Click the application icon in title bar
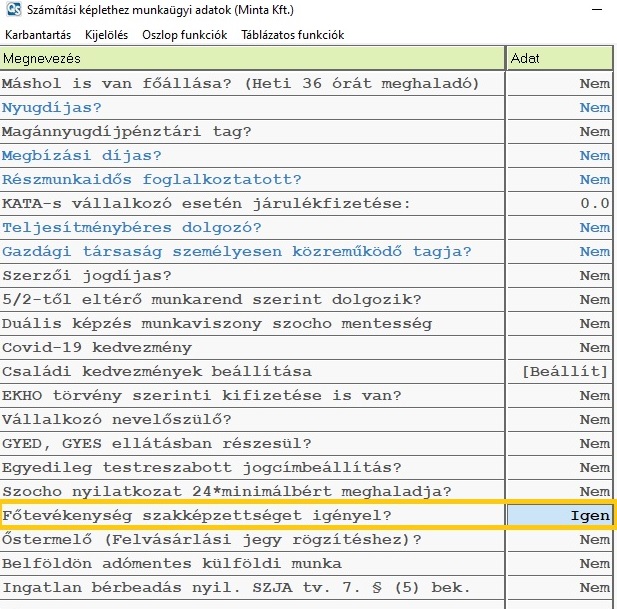Image resolution: width=617 pixels, height=609 pixels. pos(13,11)
